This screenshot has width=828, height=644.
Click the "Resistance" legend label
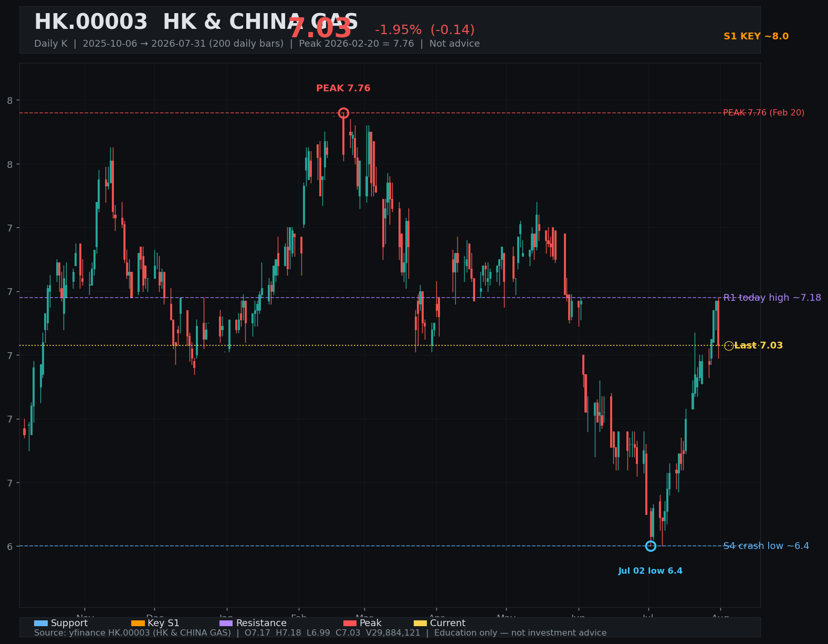261,623
